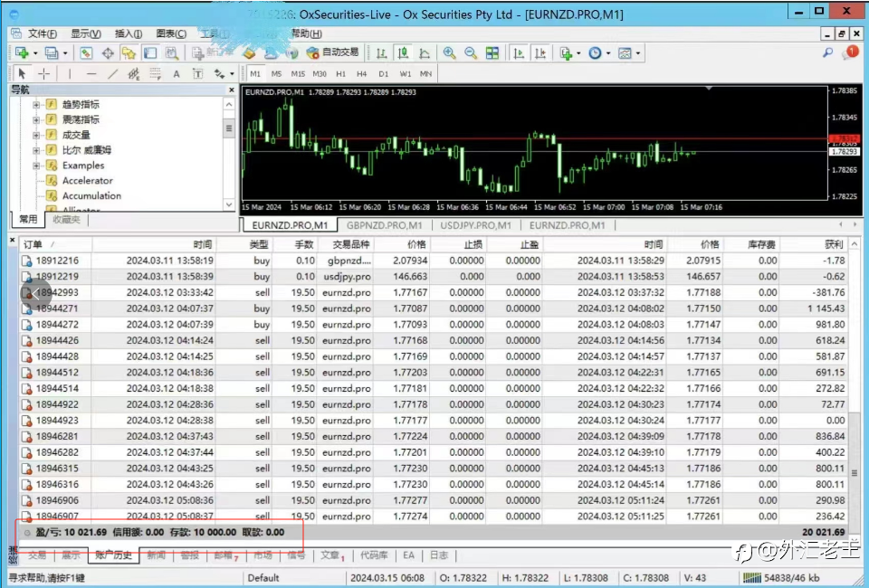Open the 图表(C) menu
869x588 pixels.
(171, 33)
